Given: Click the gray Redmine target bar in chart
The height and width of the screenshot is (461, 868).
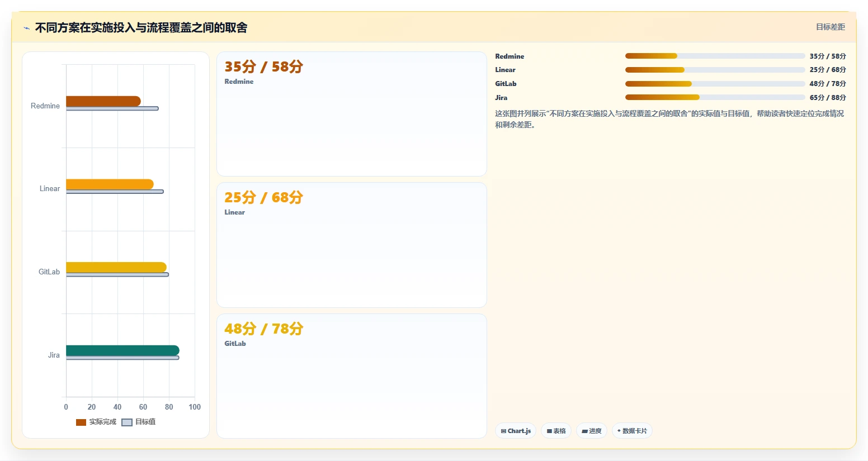Looking at the screenshot, I should [x=112, y=108].
